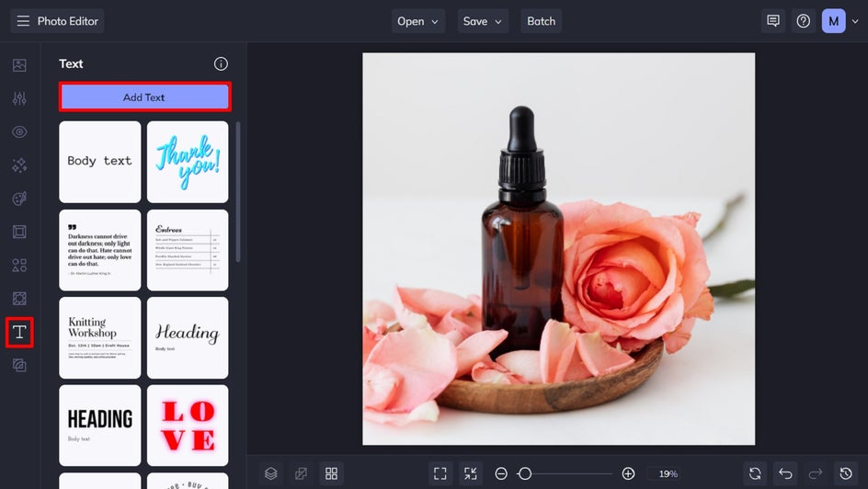Open the hamburger main menu
Screen dimensions: 868x489
[23, 21]
